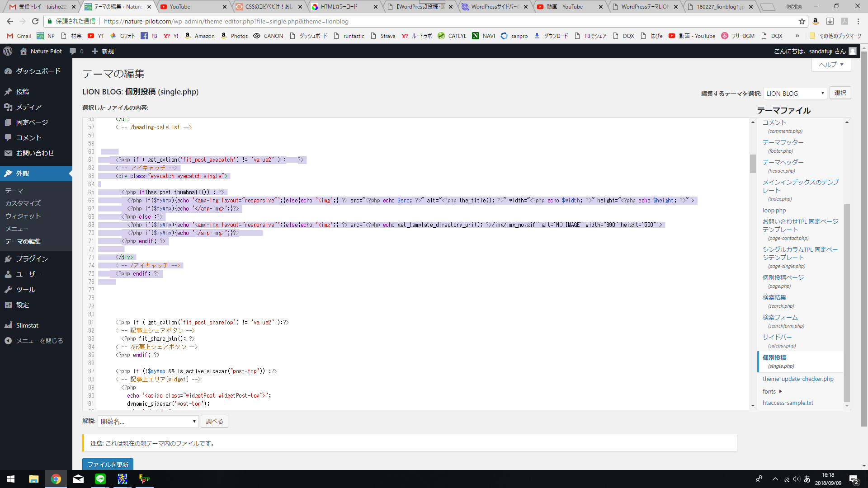The image size is (868, 488).
Task: Click the 調べる (Search) button
Action: click(x=214, y=421)
